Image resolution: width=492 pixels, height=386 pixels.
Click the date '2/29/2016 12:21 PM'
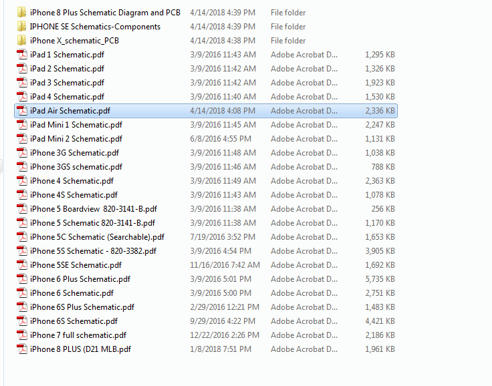pos(225,307)
